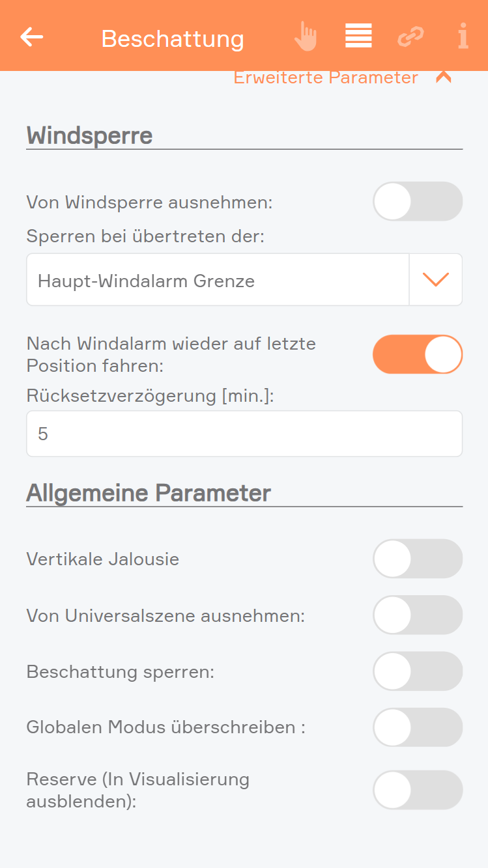Open the list lines icon
This screenshot has width=488, height=868.
[x=358, y=36]
